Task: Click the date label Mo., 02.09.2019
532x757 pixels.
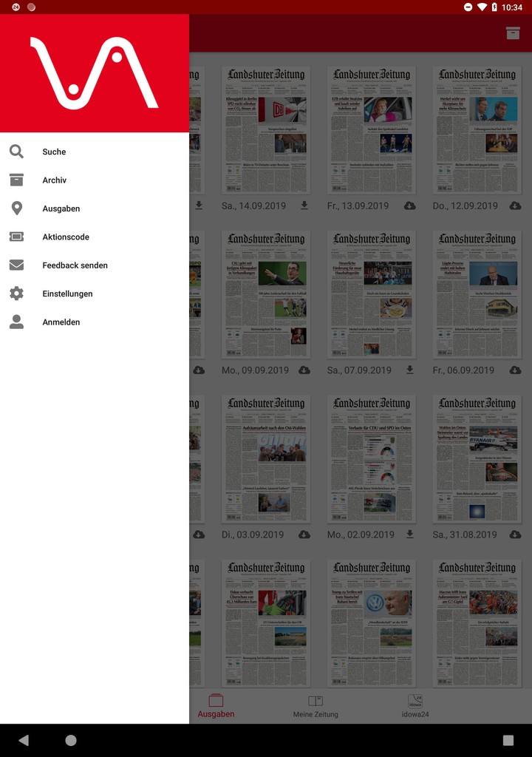Action: [x=361, y=534]
